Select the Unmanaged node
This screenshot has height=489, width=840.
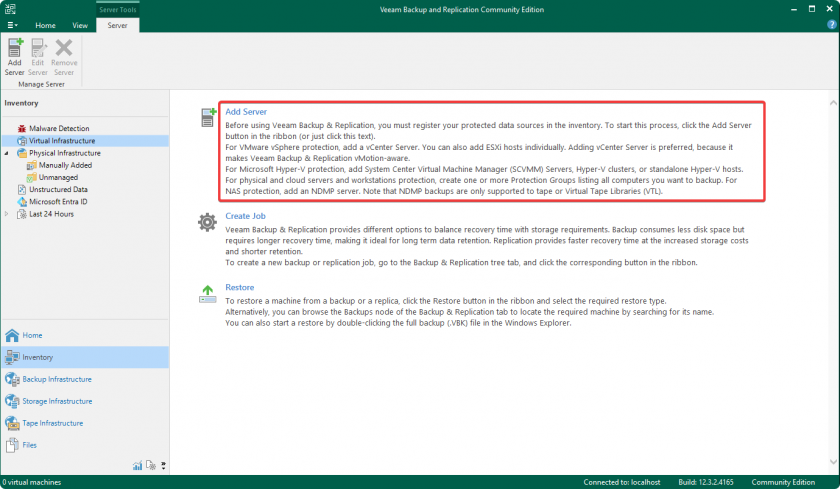(x=58, y=177)
